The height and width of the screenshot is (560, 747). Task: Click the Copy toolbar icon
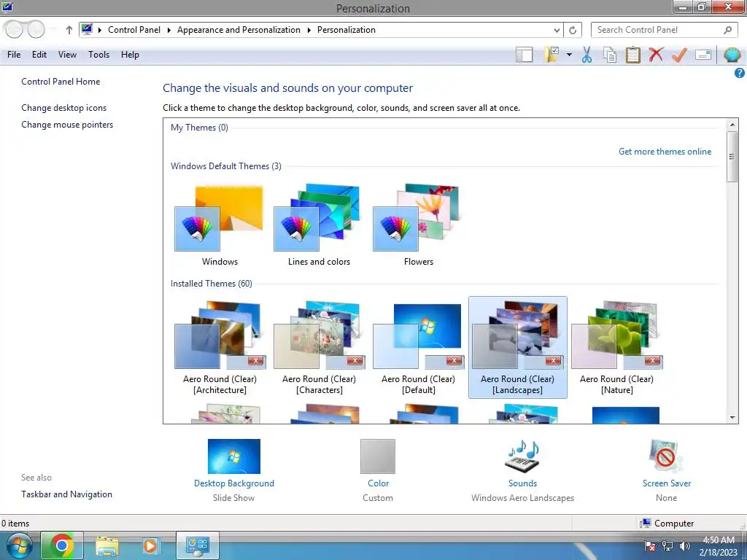point(610,55)
